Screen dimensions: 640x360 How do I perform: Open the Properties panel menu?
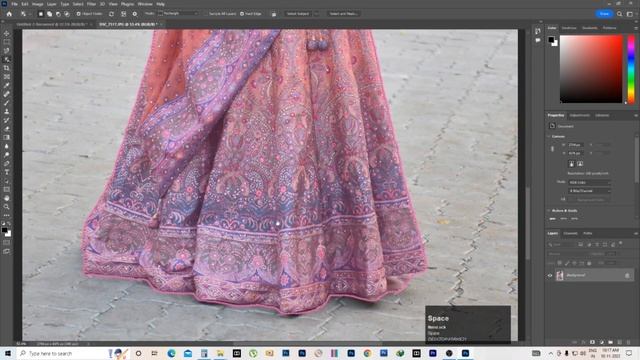[x=636, y=116]
